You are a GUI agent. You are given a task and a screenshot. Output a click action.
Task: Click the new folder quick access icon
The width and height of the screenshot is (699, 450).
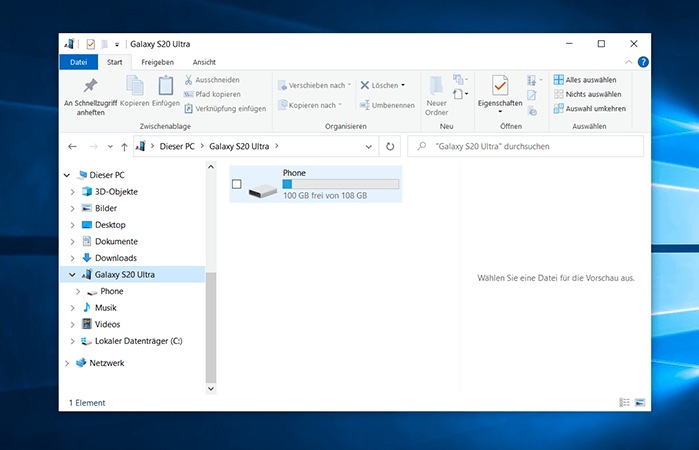[x=104, y=44]
